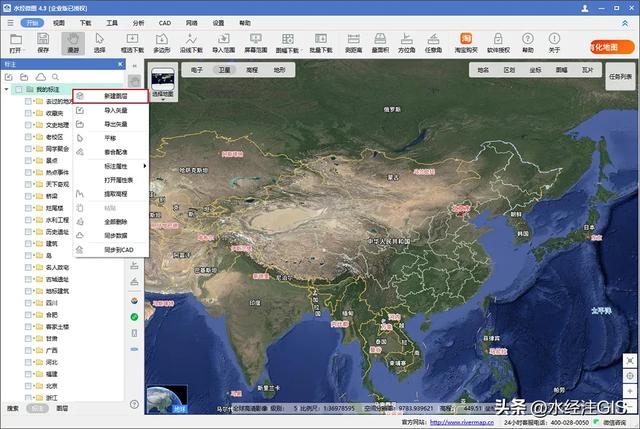Click the green round icon on side strip
The width and height of the screenshot is (640, 429).
click(x=134, y=317)
